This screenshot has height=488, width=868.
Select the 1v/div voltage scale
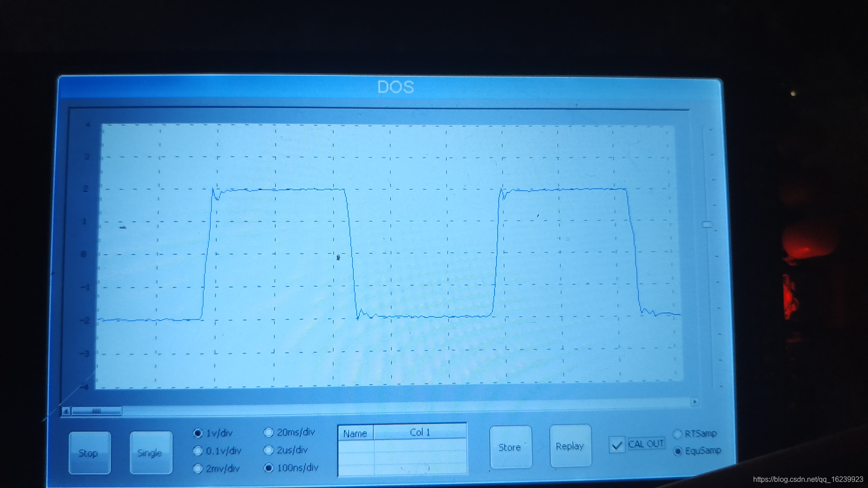coord(198,433)
